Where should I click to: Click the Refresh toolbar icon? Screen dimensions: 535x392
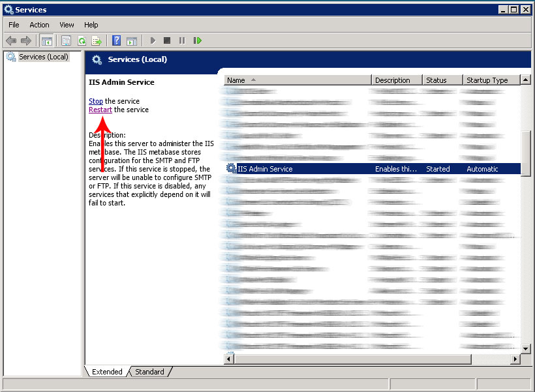click(82, 41)
